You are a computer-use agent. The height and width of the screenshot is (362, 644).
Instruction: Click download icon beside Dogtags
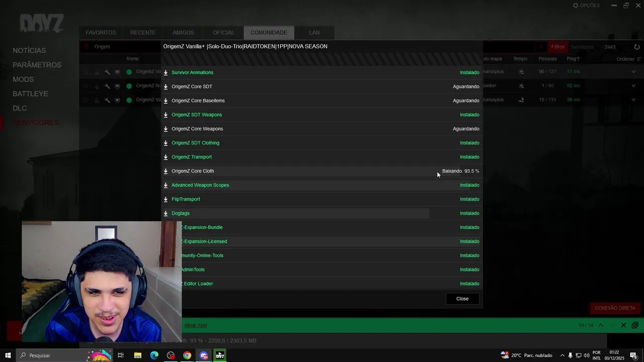(166, 213)
